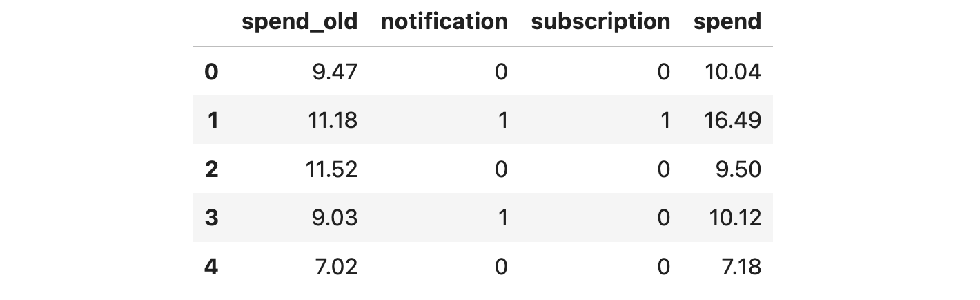Select the cell containing 11.52
Viewport: 980px width, 300px height.
(x=331, y=169)
